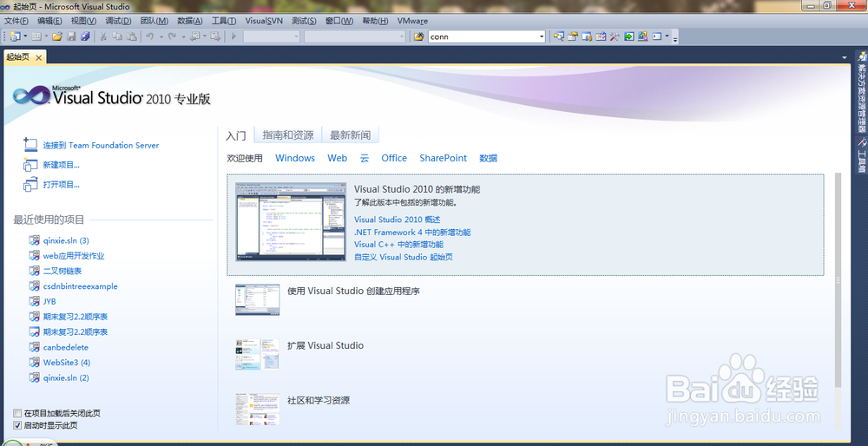Open the 帮助(H) menu

click(x=375, y=21)
